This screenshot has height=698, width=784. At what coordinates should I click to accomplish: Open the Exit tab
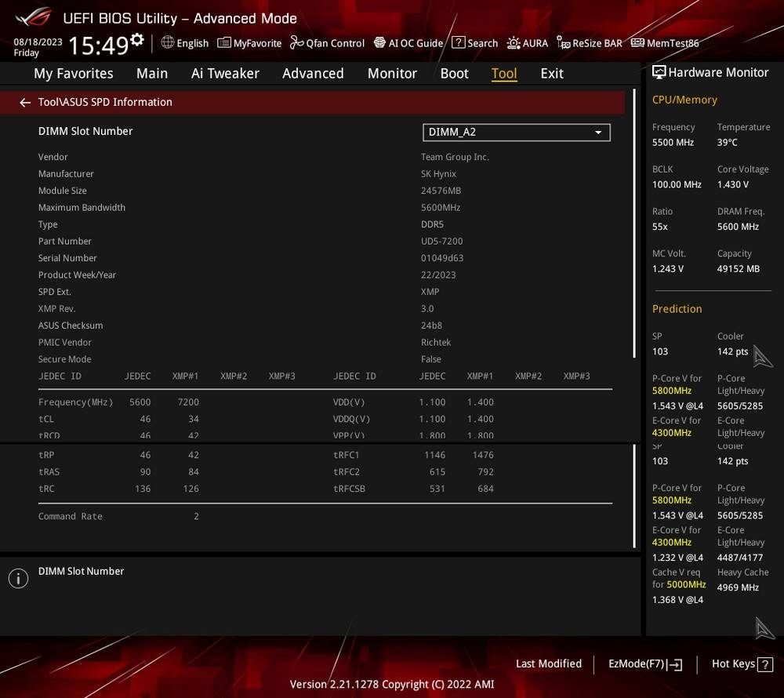[x=551, y=74]
